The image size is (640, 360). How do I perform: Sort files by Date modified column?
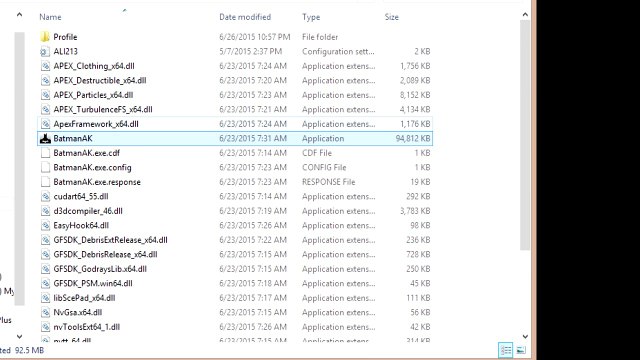coord(245,17)
